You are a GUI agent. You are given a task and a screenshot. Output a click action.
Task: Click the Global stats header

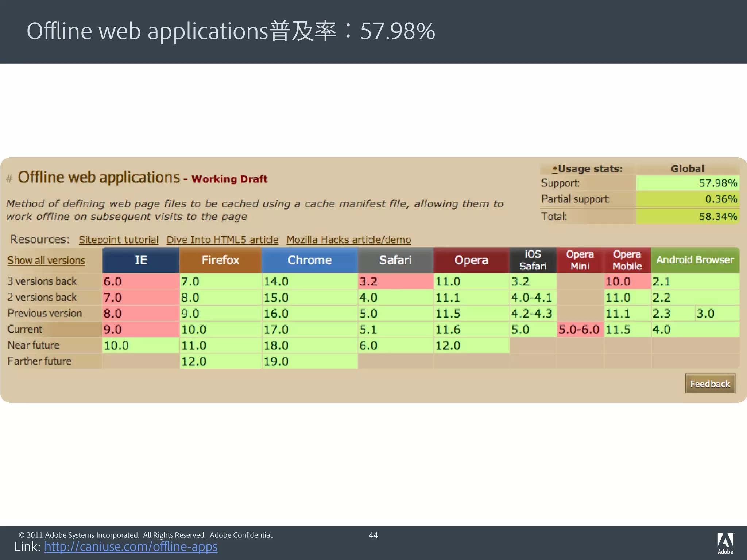click(688, 168)
